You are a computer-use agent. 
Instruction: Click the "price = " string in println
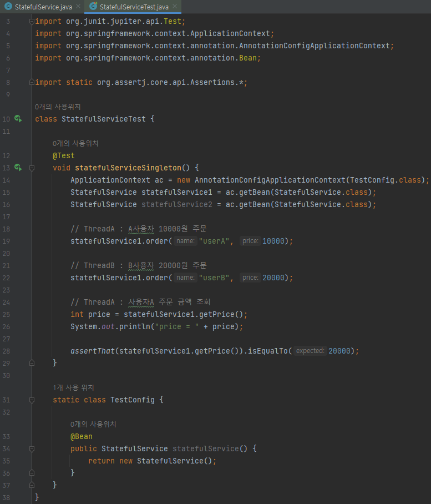176,326
